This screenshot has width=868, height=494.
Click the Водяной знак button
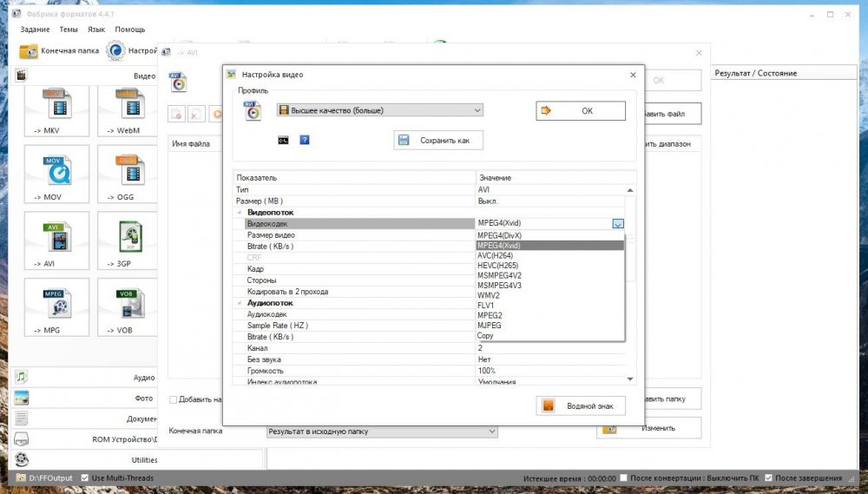(580, 405)
